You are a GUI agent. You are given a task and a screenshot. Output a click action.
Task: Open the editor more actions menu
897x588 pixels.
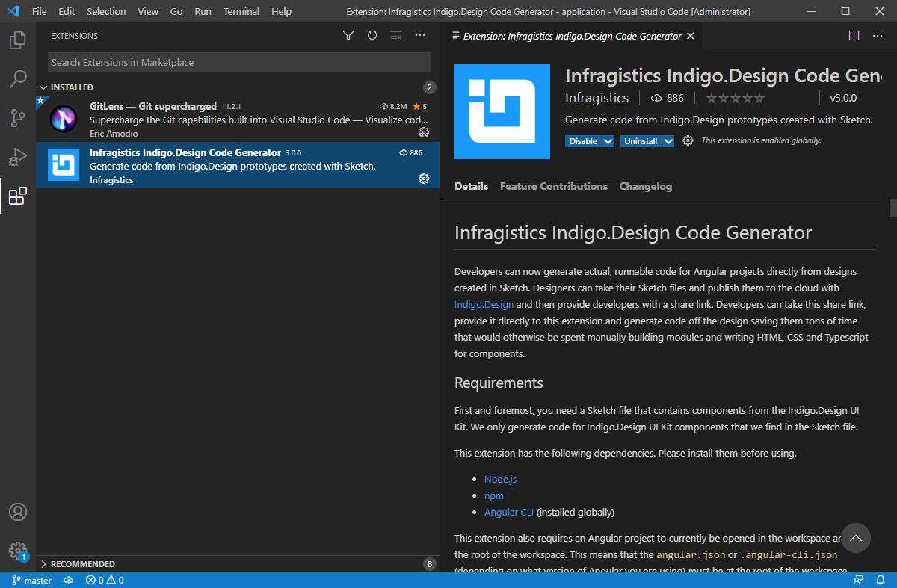tap(878, 35)
